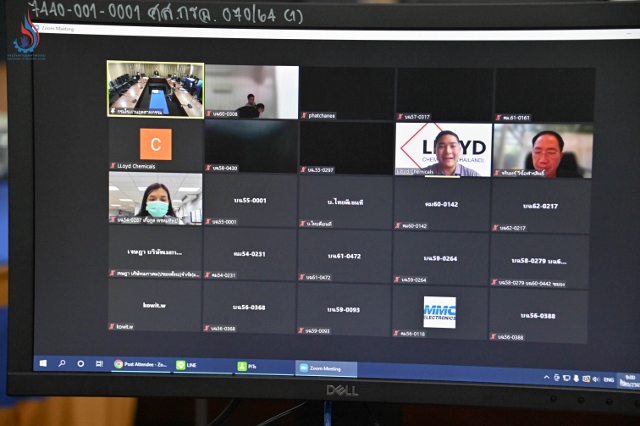Click the MMC Electronics logo tile
Viewport: 640px width, 426px height.
pos(440,311)
